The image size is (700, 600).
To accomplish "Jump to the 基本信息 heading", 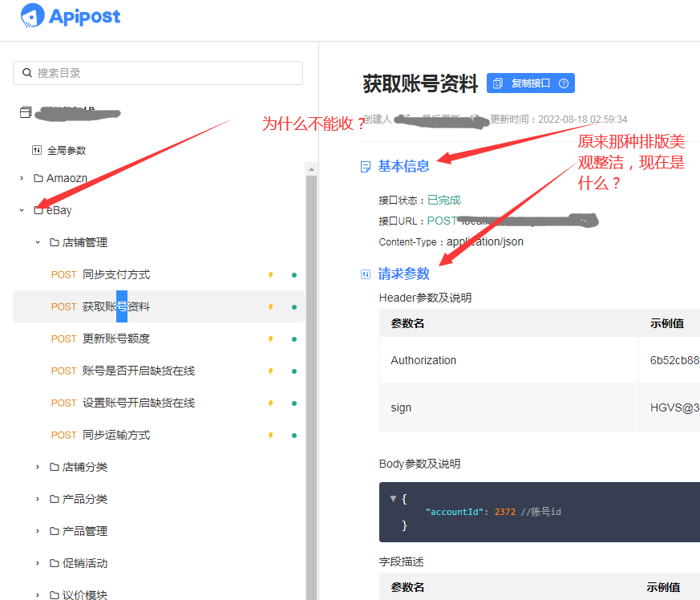I will 403,166.
